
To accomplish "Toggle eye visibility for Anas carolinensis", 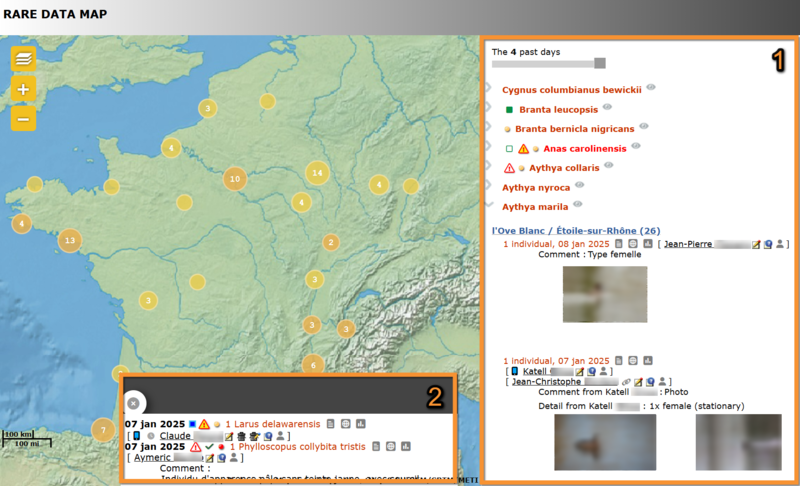I will [636, 146].
